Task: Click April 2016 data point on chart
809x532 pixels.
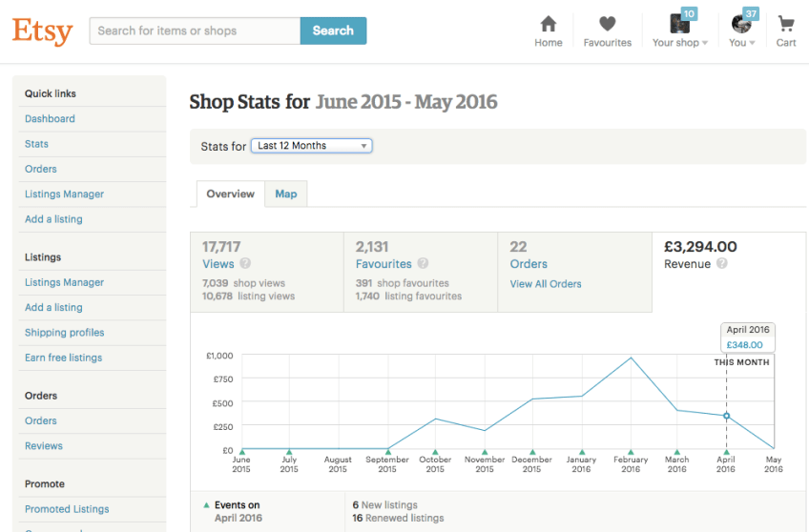Action: (726, 416)
